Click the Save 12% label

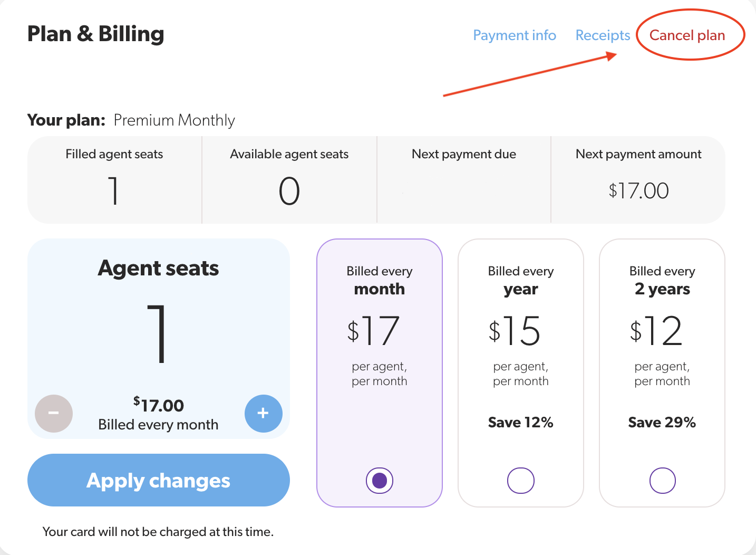click(521, 423)
